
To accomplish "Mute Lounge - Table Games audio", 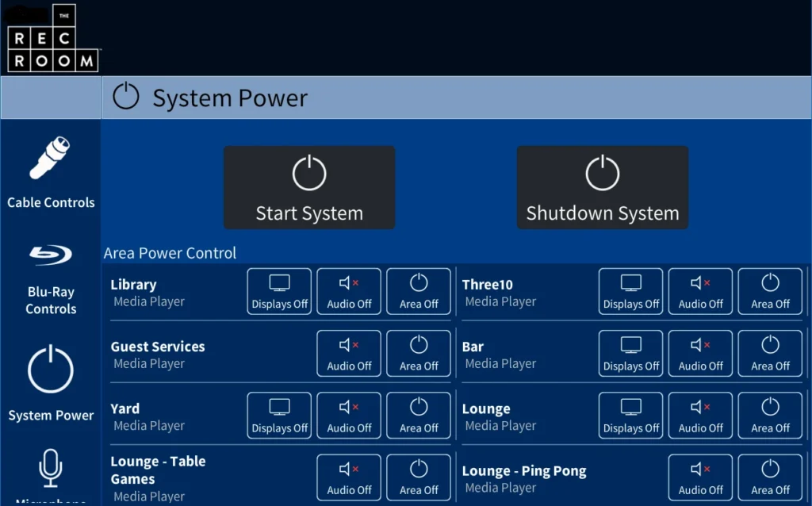I will point(348,477).
